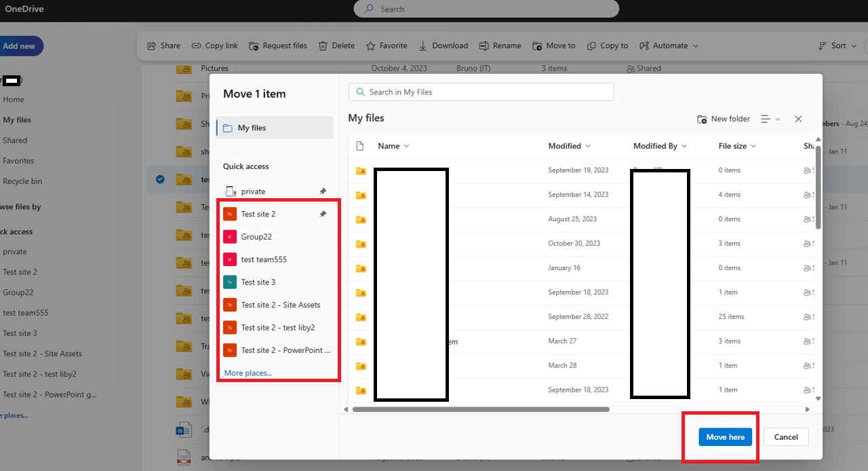
Task: Click the Request files icon
Action: tap(254, 45)
